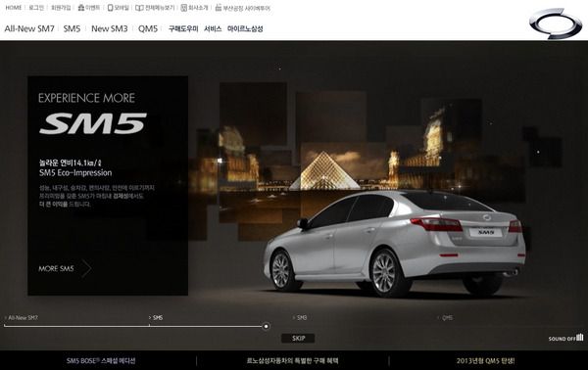Open SM5 BOSE 스페셜 에디션 banner
This screenshot has width=588, height=370.
pyautogui.click(x=101, y=361)
